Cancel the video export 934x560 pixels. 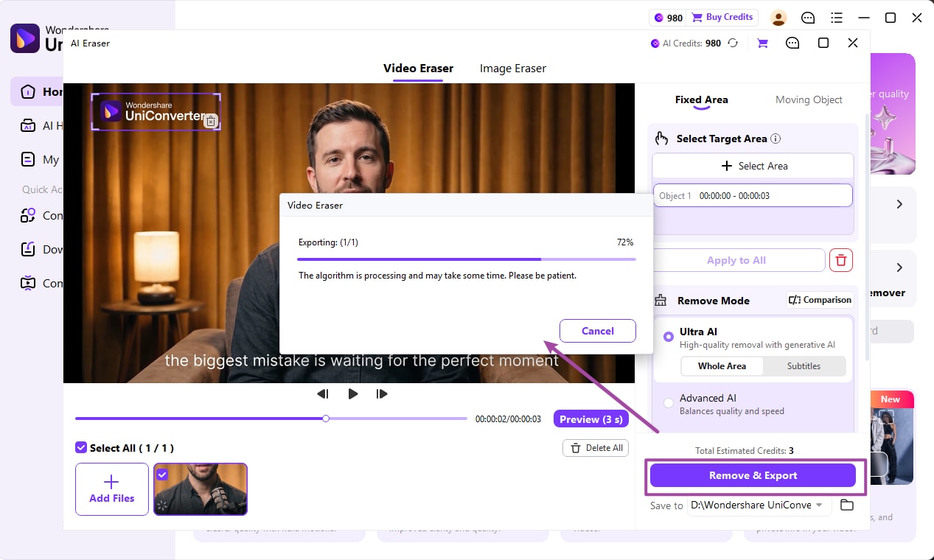[597, 331]
